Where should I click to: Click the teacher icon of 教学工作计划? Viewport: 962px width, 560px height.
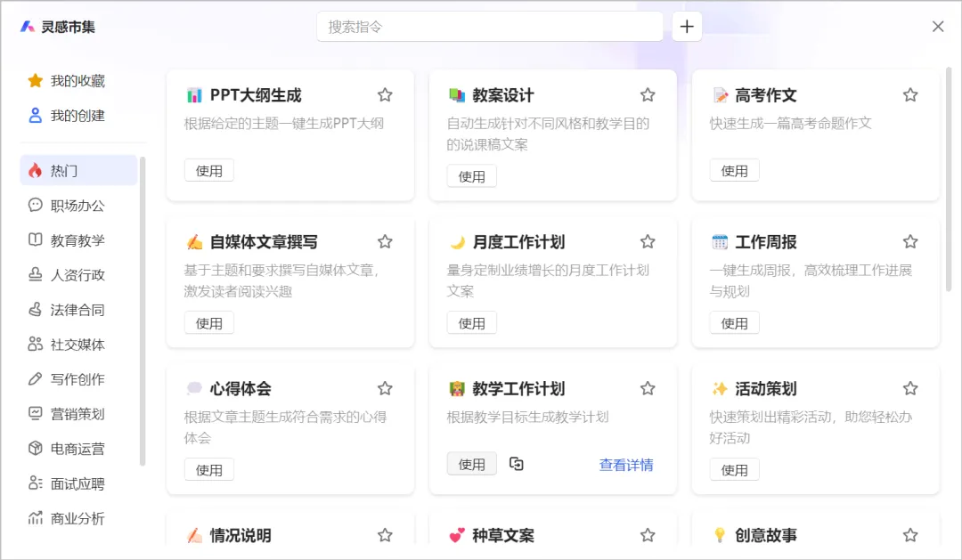(x=456, y=388)
